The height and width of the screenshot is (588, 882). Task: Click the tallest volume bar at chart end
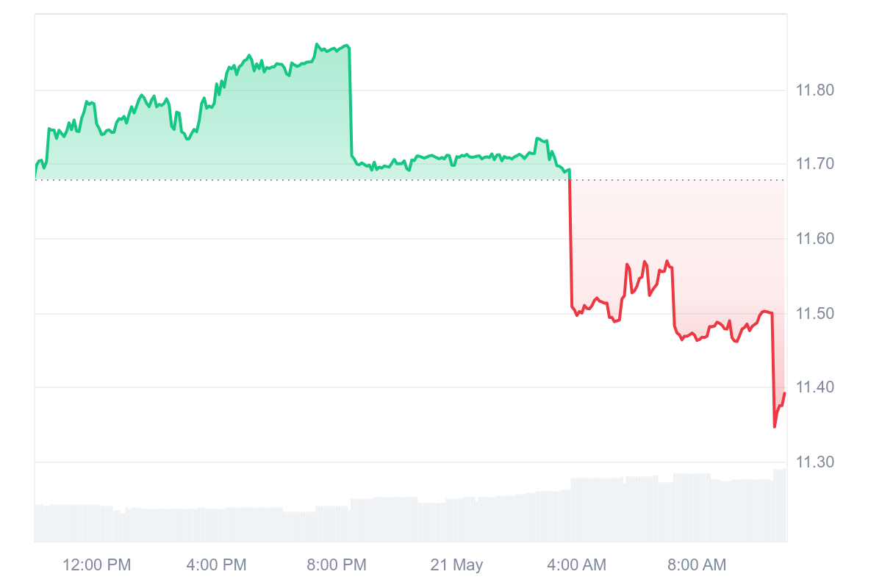click(781, 506)
